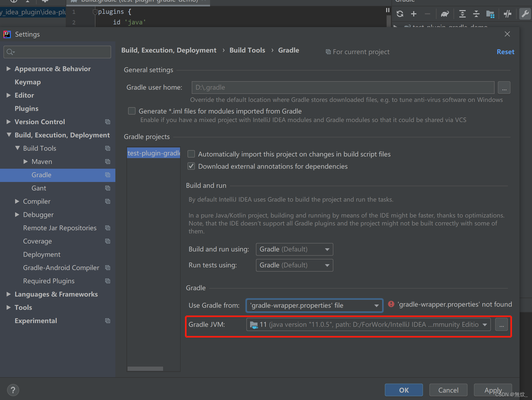The width and height of the screenshot is (532, 400).
Task: Click the Expand All icon in Gradle toolbar
Action: [462, 14]
